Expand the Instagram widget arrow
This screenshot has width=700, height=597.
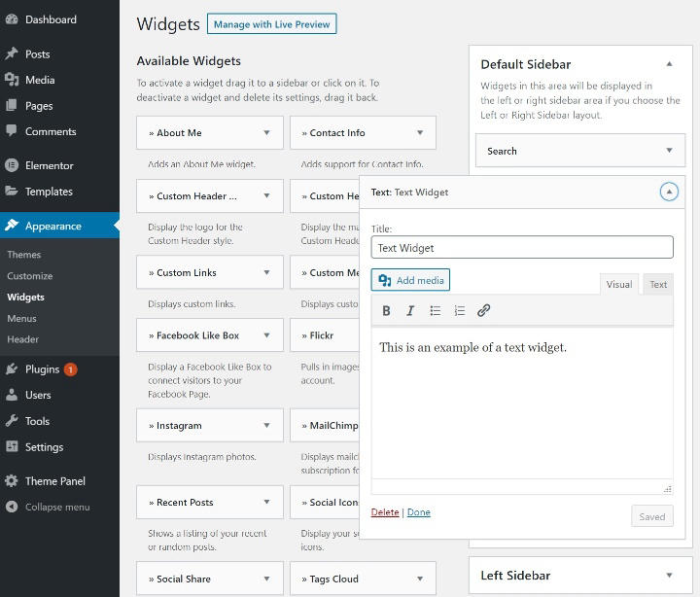266,426
